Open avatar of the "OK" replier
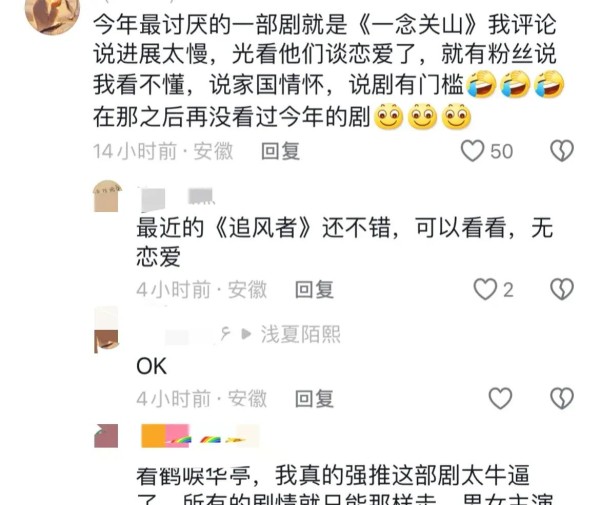Image resolution: width=600 pixels, height=505 pixels. click(x=106, y=330)
